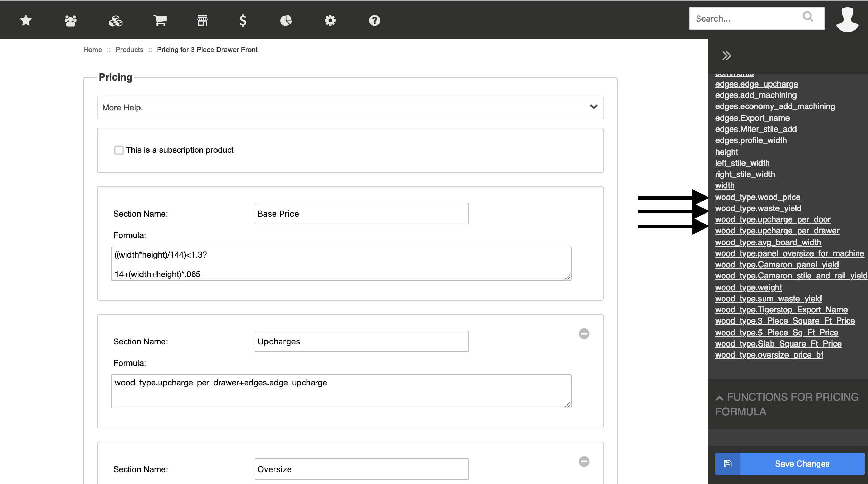Click the Products breadcrumb menu item
This screenshot has height=484, width=868.
129,49
